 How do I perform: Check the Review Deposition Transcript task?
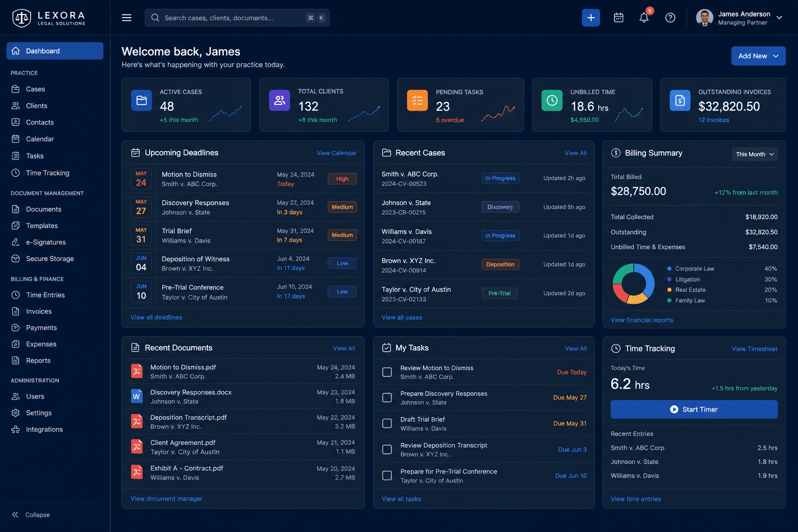pos(387,449)
